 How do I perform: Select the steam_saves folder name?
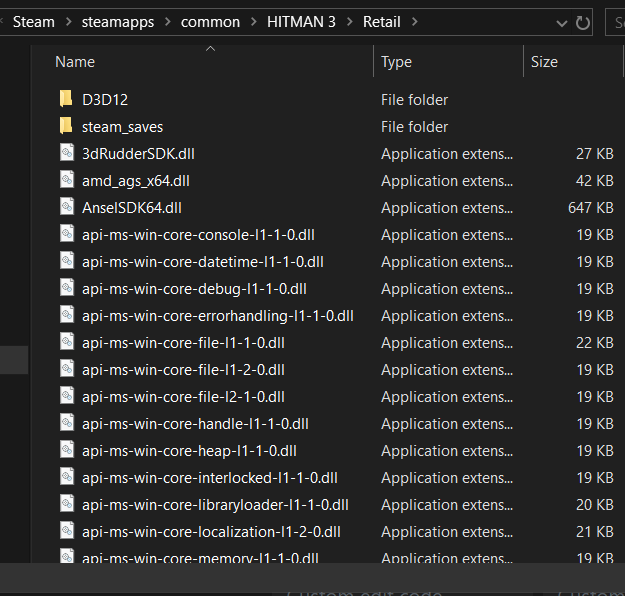(122, 127)
